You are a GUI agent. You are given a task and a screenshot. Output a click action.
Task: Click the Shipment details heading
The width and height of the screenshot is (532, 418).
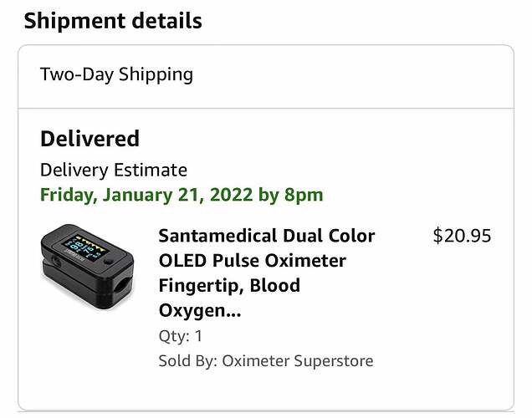[x=113, y=21]
